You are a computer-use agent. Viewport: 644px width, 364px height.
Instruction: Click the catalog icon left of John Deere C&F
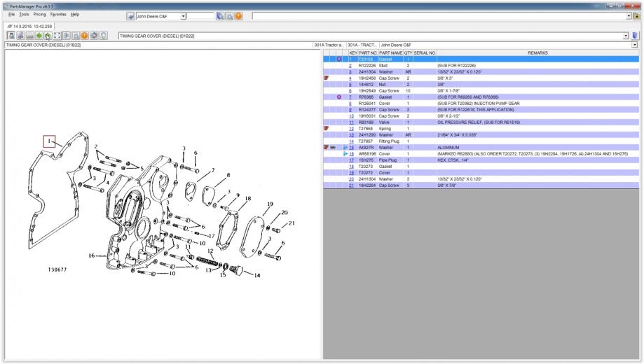point(131,15)
